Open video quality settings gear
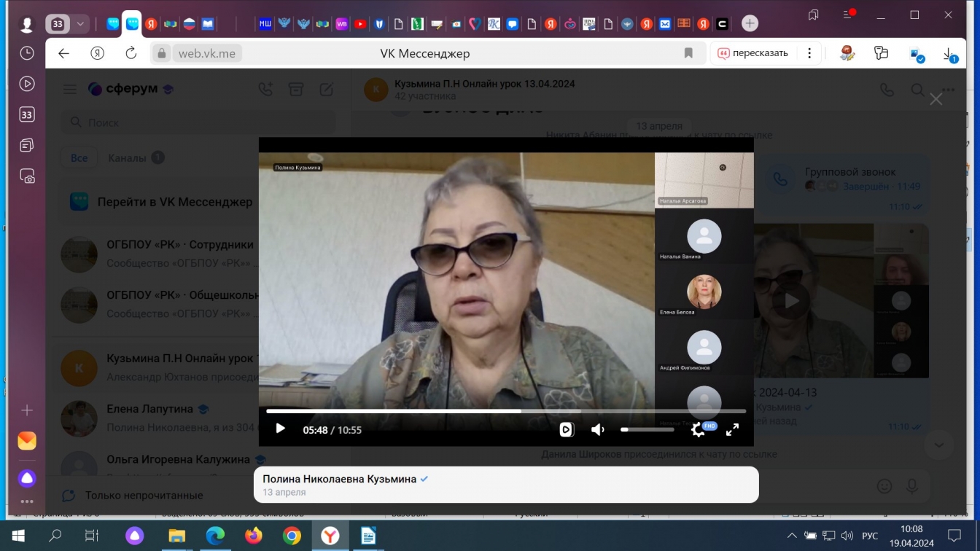 698,430
